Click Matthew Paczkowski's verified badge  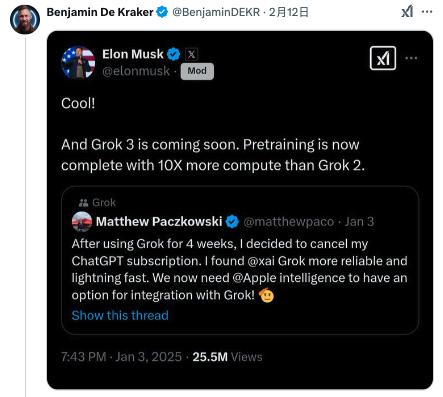click(x=232, y=222)
